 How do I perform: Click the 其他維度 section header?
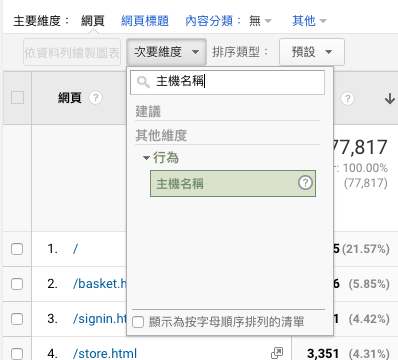pyautogui.click(x=161, y=135)
